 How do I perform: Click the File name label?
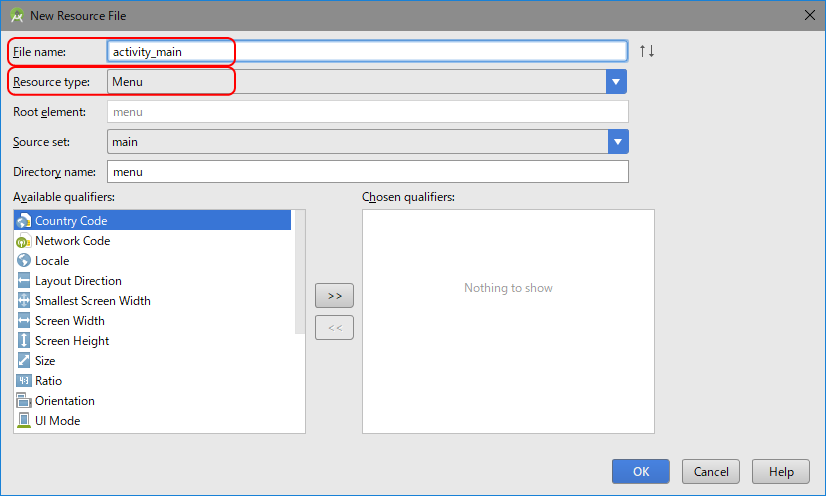40,52
